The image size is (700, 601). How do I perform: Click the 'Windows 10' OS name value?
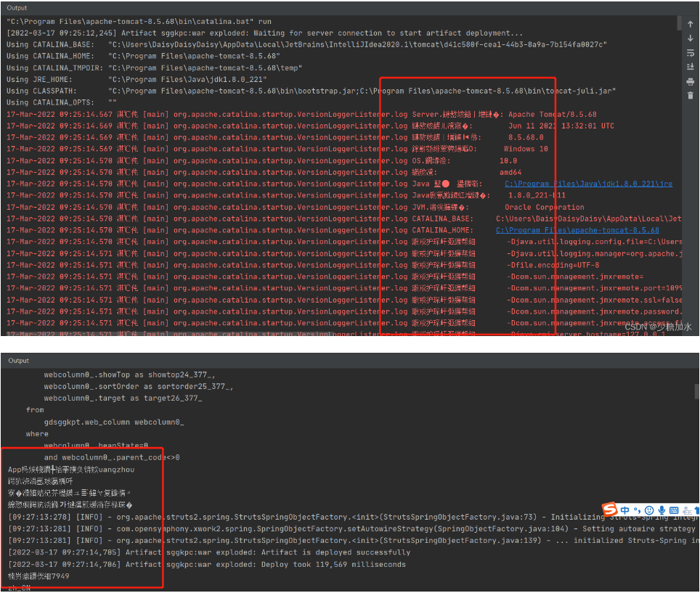pos(526,149)
